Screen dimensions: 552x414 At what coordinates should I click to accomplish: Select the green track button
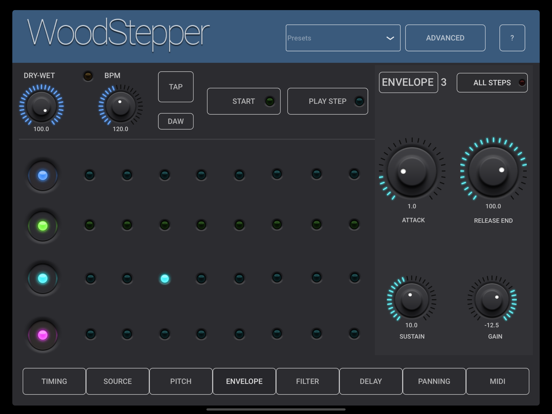click(43, 226)
